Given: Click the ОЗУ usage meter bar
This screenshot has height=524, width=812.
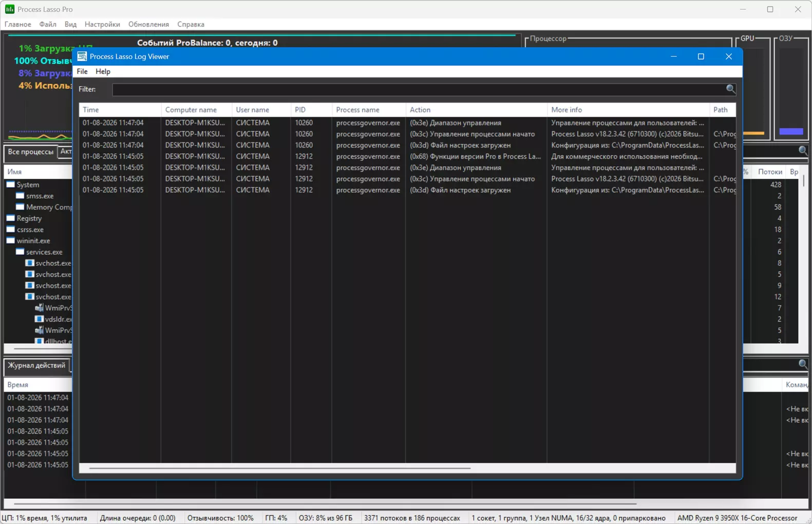Looking at the screenshot, I should pos(791,132).
